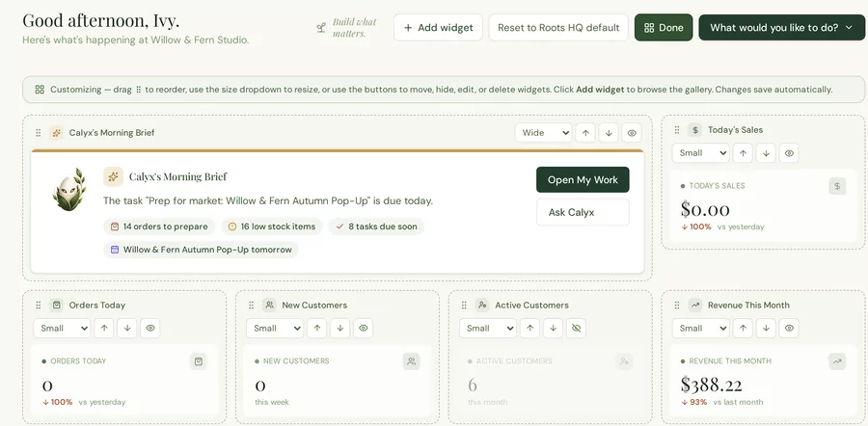Open the size dropdown for Active Customers
Screen dimensions: 868x426
[x=488, y=328]
